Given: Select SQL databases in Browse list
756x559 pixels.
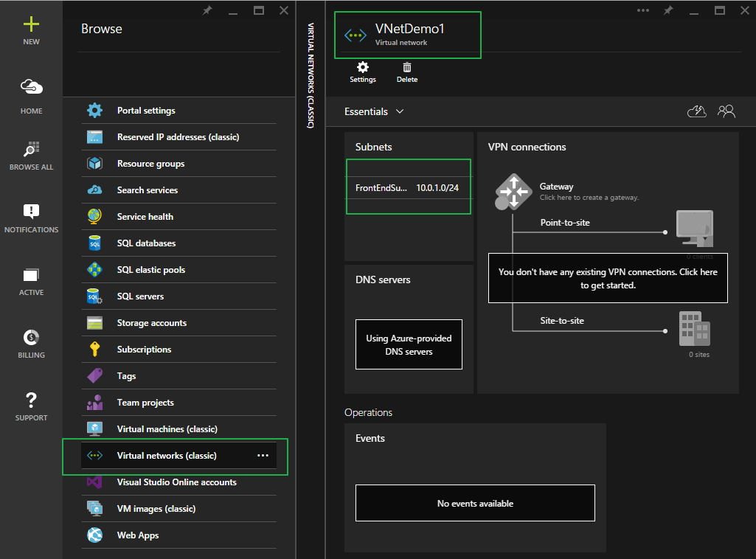Looking at the screenshot, I should click(179, 243).
